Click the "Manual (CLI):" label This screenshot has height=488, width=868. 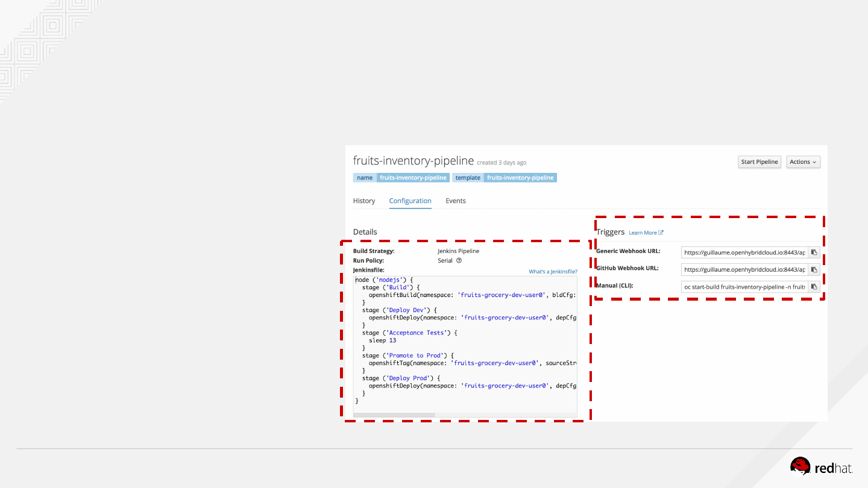pyautogui.click(x=615, y=286)
